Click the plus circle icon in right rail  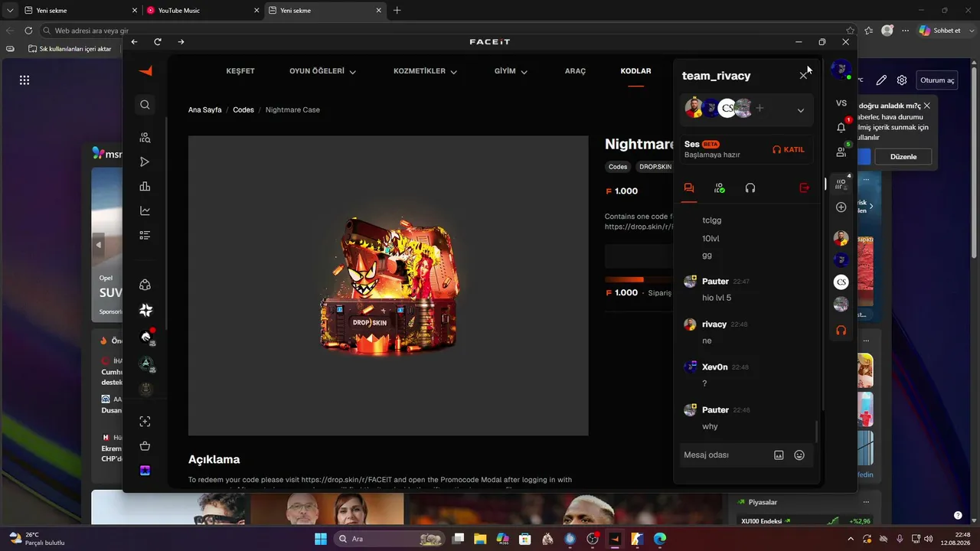coord(841,207)
